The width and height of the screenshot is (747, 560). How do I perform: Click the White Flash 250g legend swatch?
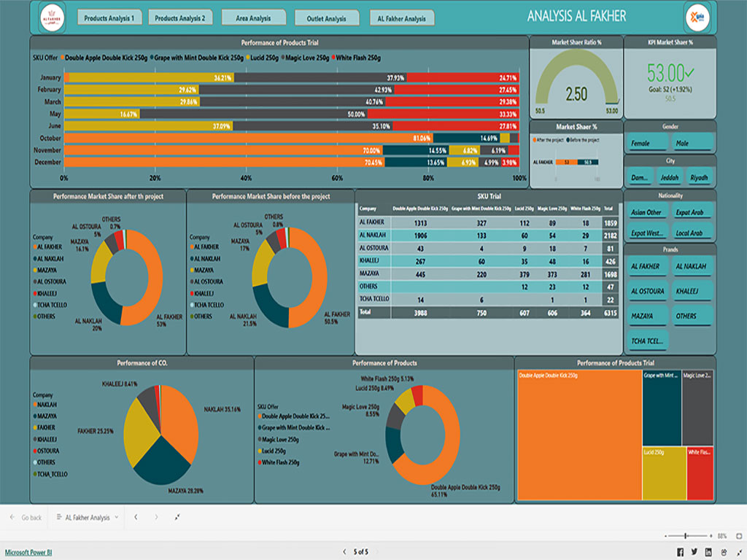(334, 58)
